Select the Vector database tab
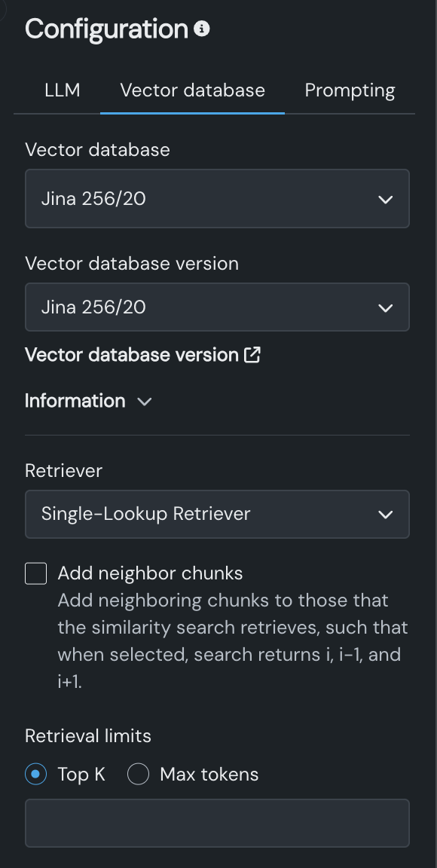 coord(192,90)
